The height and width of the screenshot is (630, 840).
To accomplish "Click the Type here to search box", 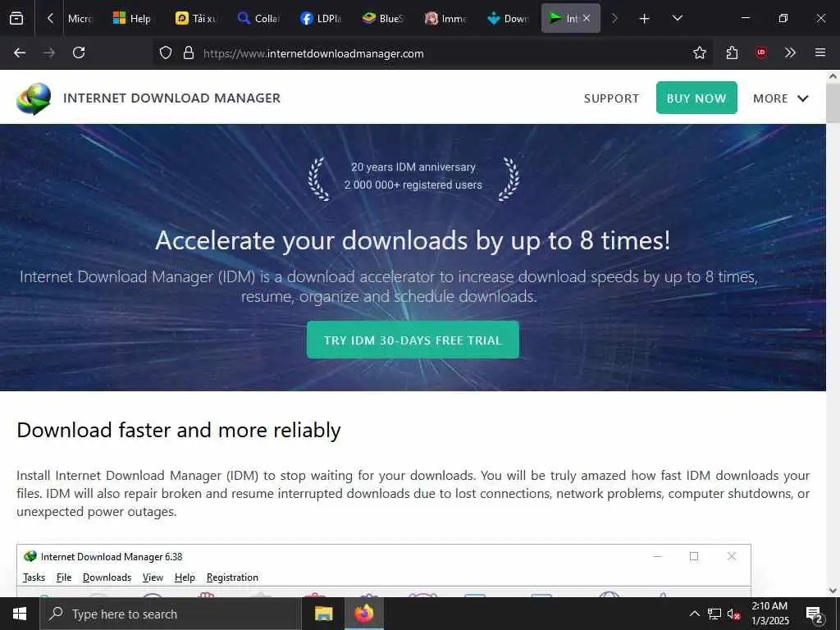I will [x=171, y=614].
